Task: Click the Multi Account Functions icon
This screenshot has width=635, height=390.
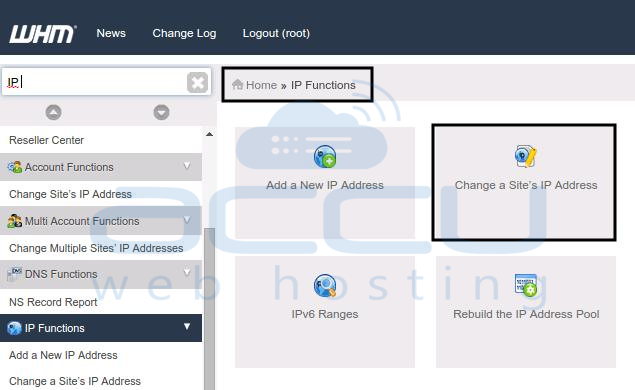Action: [x=15, y=221]
